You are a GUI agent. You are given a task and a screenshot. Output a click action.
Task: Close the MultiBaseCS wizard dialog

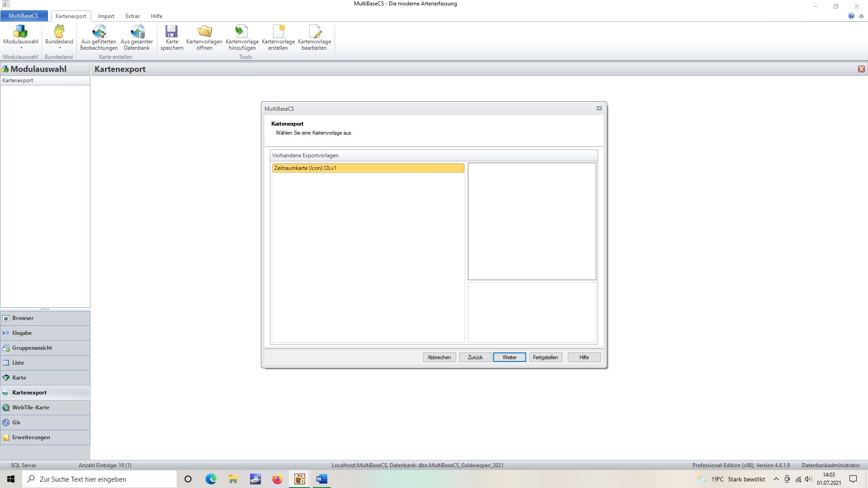click(599, 108)
